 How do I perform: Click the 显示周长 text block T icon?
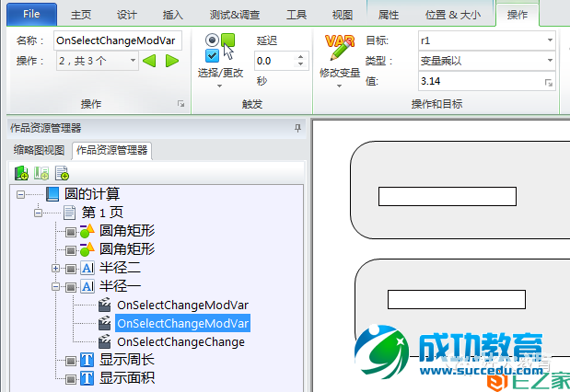87,361
